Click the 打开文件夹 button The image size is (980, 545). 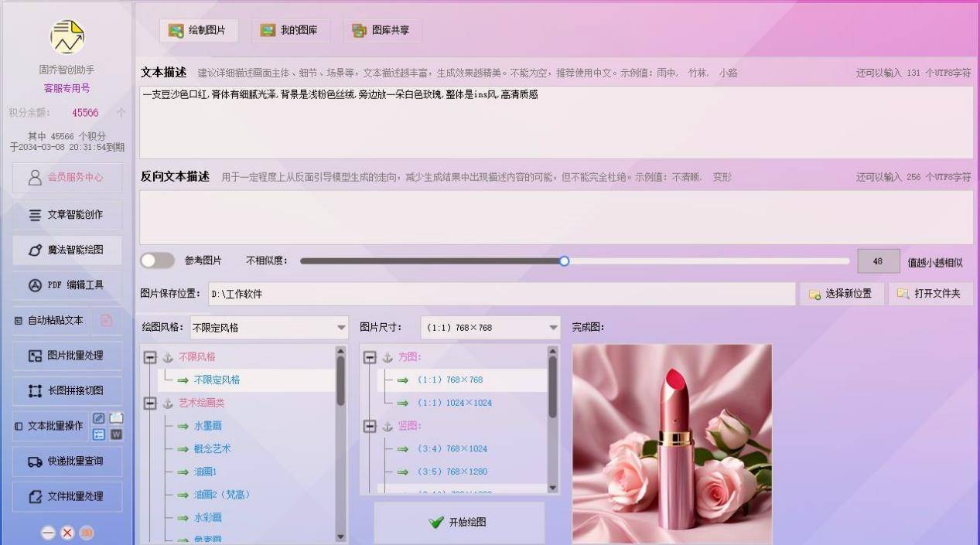point(930,294)
